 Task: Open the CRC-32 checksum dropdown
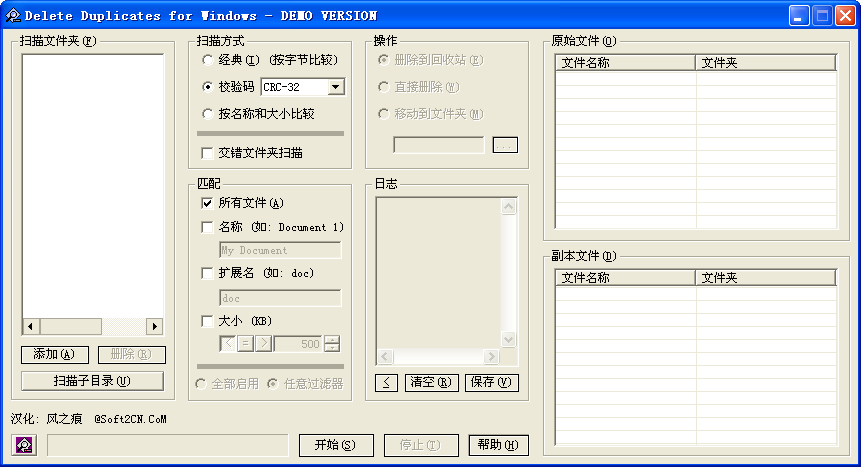point(335,87)
